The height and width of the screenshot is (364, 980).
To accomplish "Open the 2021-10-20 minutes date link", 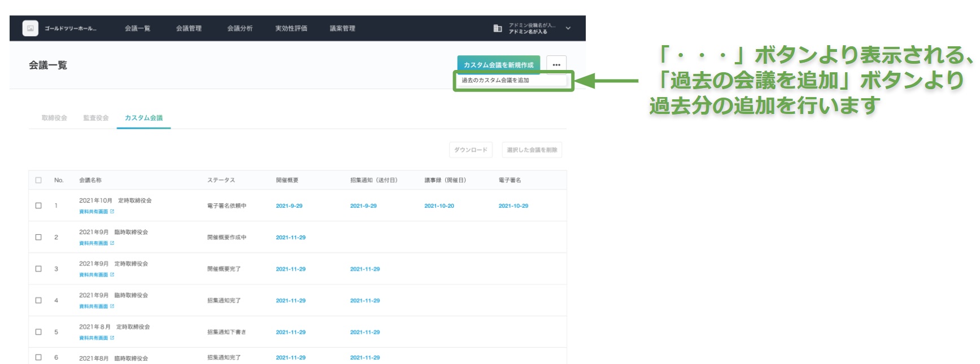I will pos(439,206).
